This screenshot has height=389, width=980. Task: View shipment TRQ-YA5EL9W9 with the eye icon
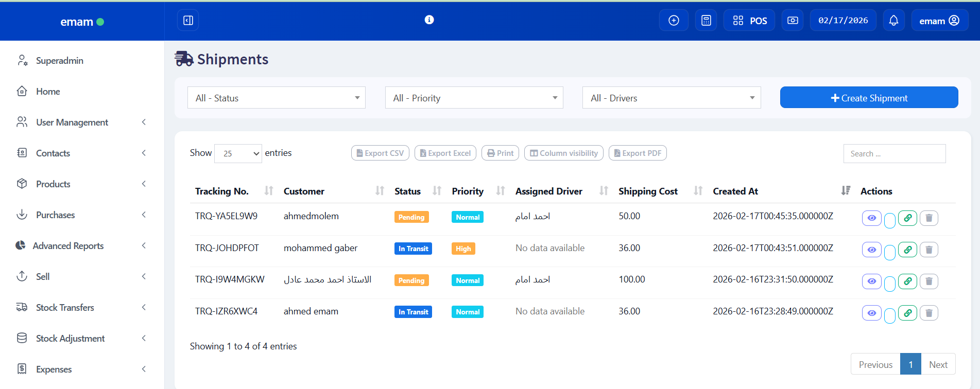871,218
